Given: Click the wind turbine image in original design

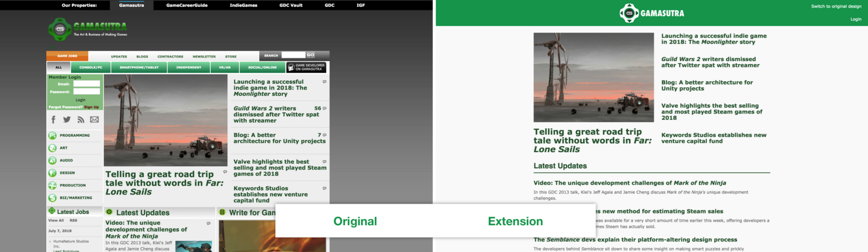Looking at the screenshot, I should coord(166,120).
